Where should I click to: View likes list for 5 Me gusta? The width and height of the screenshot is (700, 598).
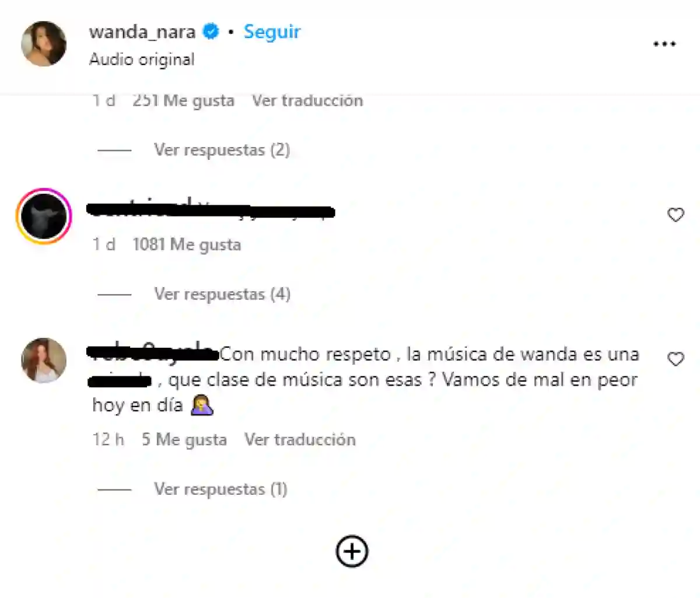pos(184,439)
